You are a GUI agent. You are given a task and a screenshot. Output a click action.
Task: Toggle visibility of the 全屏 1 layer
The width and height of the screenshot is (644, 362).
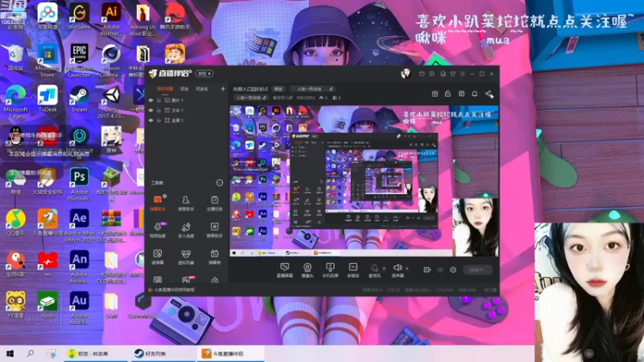tap(151, 120)
